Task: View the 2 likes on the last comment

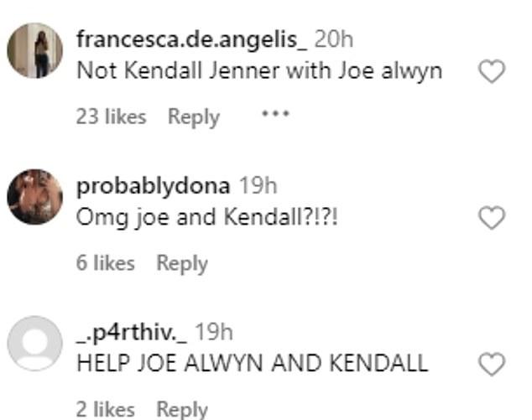Action: [x=105, y=409]
